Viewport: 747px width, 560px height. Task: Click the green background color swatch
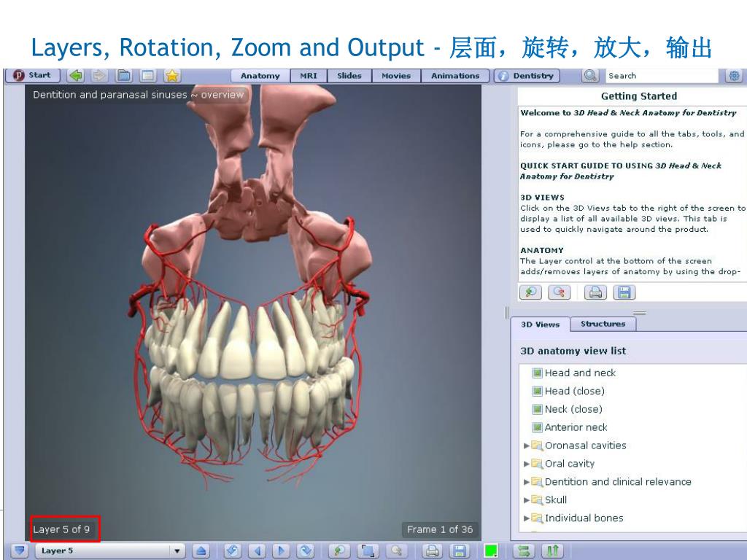(x=491, y=551)
